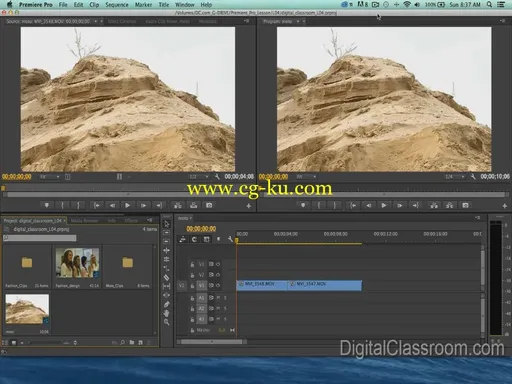Click Overwrite button in Source monitor
512x384 pixels.
click(x=193, y=205)
